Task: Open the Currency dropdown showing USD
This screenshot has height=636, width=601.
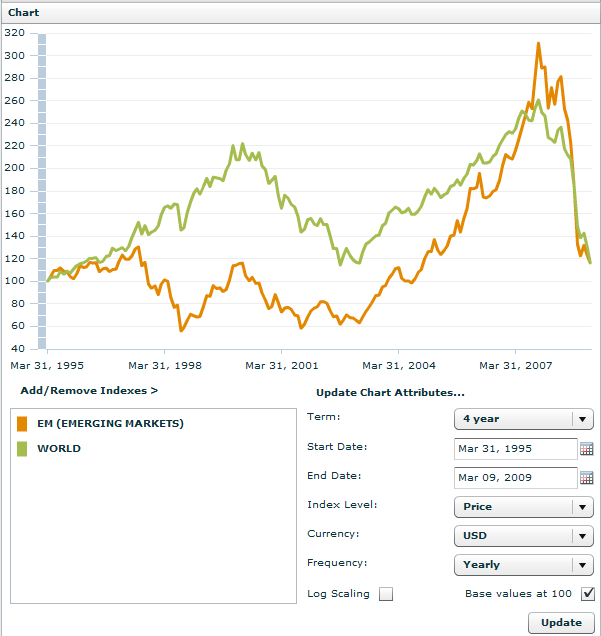Action: [x=523, y=536]
